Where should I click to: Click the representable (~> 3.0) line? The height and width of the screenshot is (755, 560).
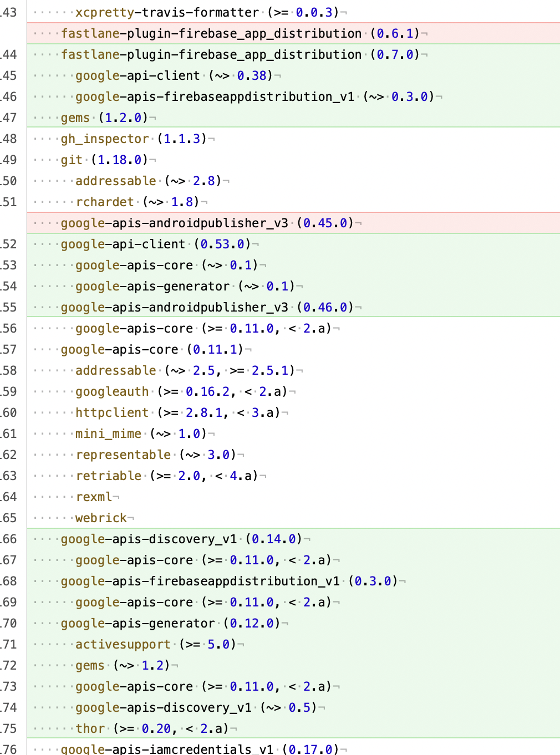(x=294, y=455)
